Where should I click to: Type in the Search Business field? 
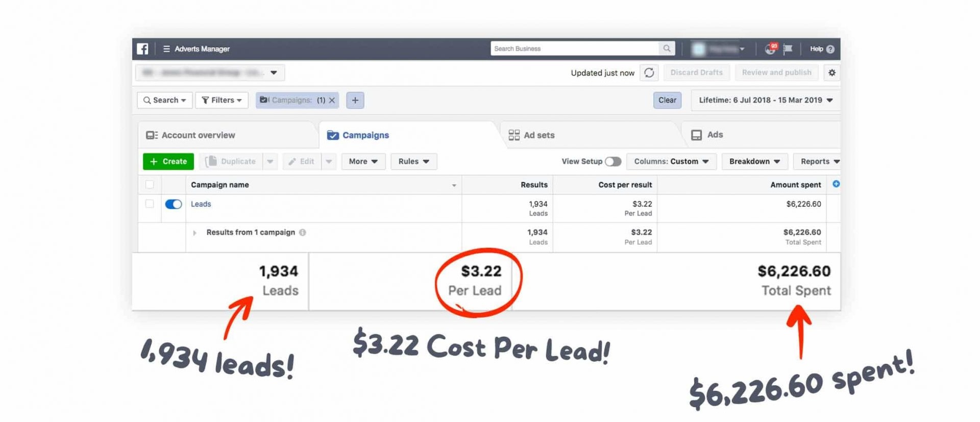[575, 49]
